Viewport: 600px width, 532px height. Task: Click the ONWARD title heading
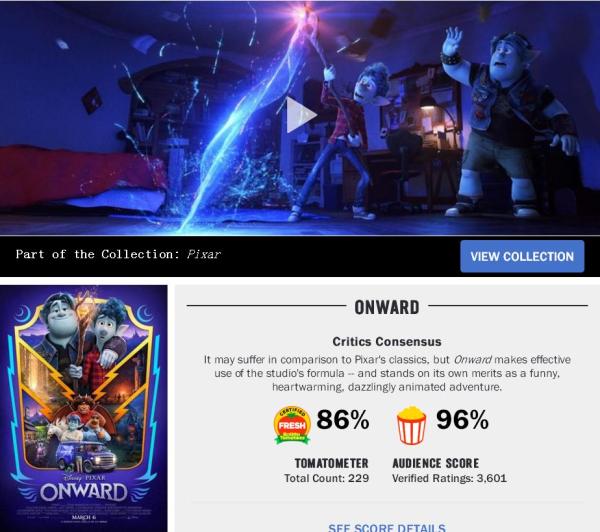(387, 307)
